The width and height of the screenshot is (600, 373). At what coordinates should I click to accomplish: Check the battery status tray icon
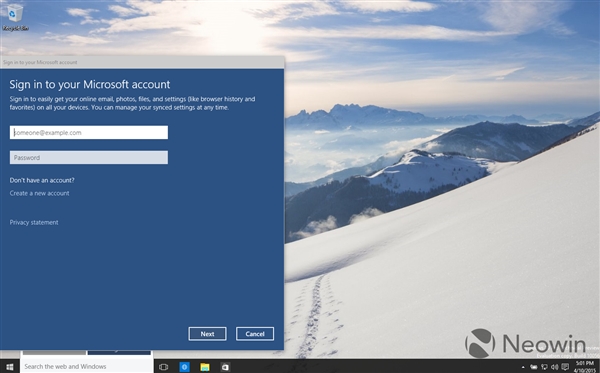(x=533, y=367)
